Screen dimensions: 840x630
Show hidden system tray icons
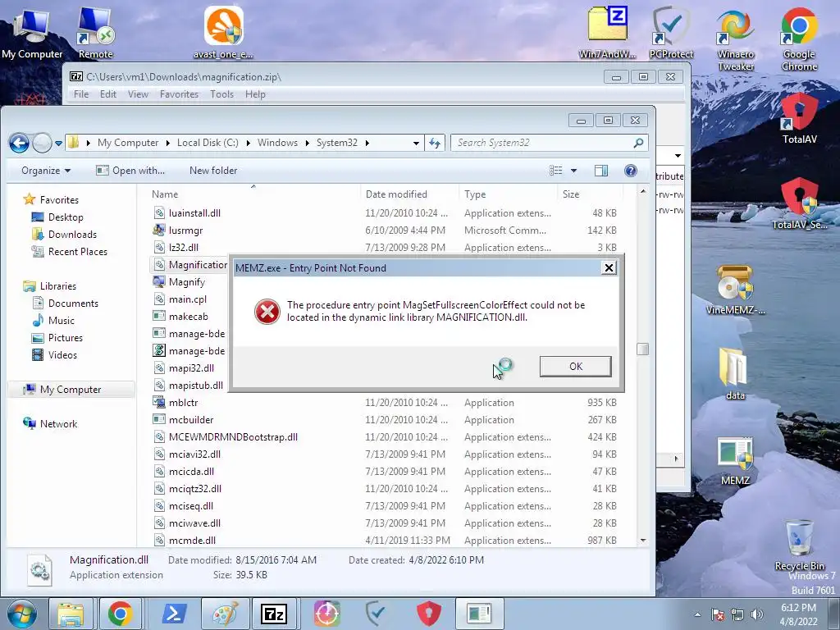click(x=697, y=614)
